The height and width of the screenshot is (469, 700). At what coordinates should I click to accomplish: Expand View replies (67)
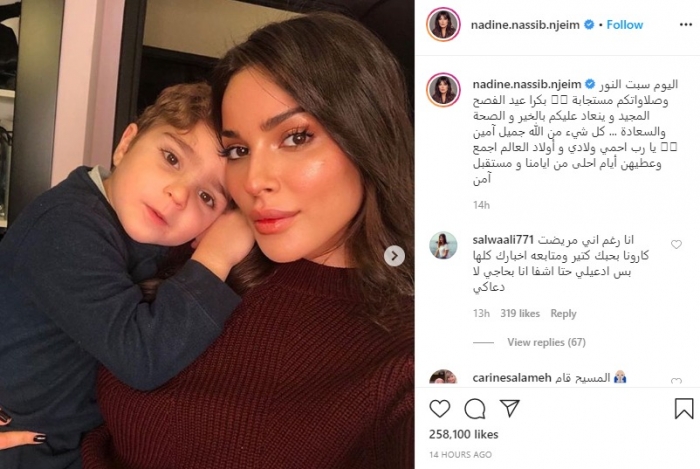point(546,342)
